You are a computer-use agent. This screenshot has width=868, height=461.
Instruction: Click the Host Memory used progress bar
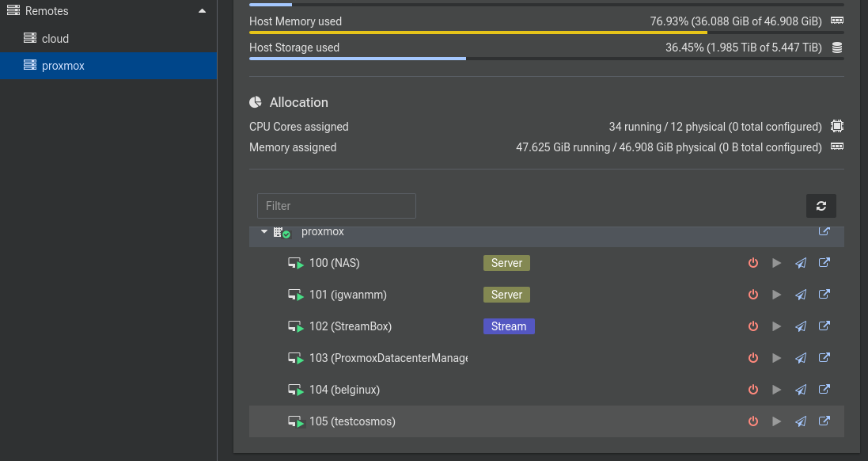pyautogui.click(x=547, y=32)
